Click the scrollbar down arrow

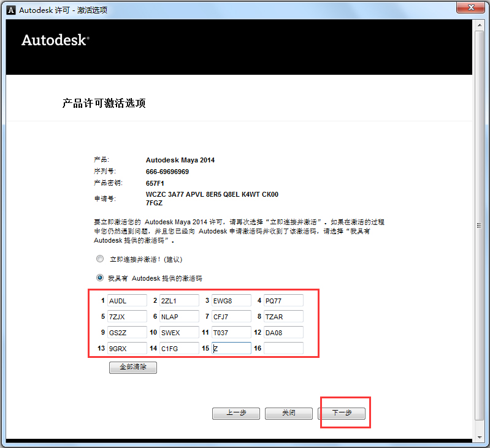(x=480, y=438)
